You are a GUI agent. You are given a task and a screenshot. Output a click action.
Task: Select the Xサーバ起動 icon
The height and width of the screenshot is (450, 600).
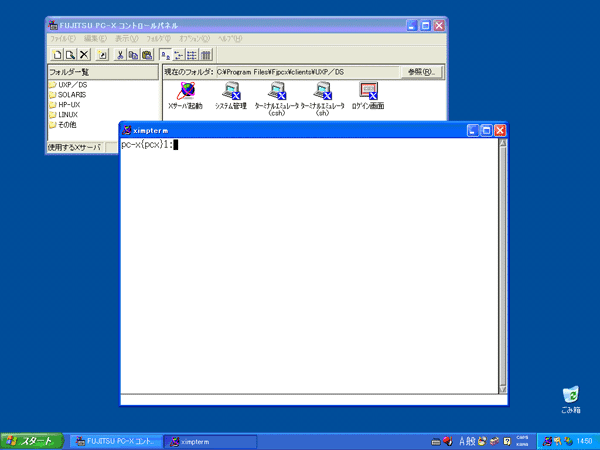[186, 96]
